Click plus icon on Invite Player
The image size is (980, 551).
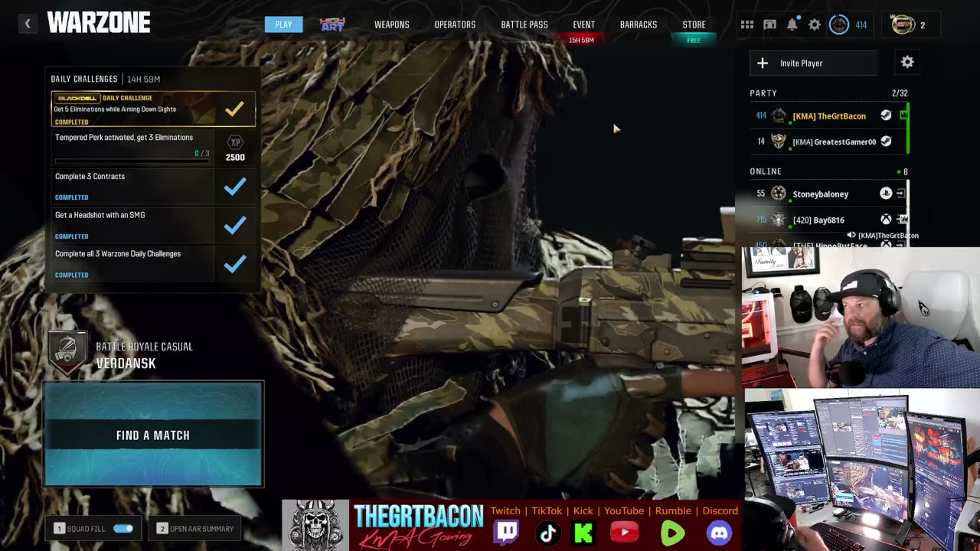point(763,63)
